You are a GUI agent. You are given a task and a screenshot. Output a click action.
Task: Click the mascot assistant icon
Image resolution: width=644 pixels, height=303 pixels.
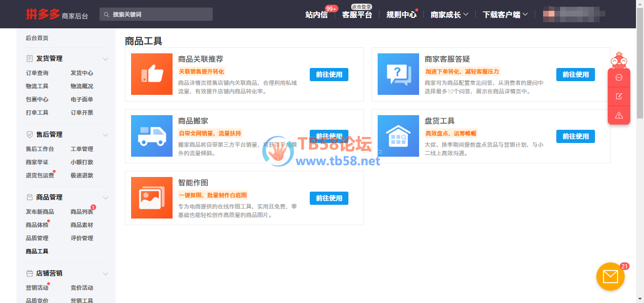tap(619, 60)
